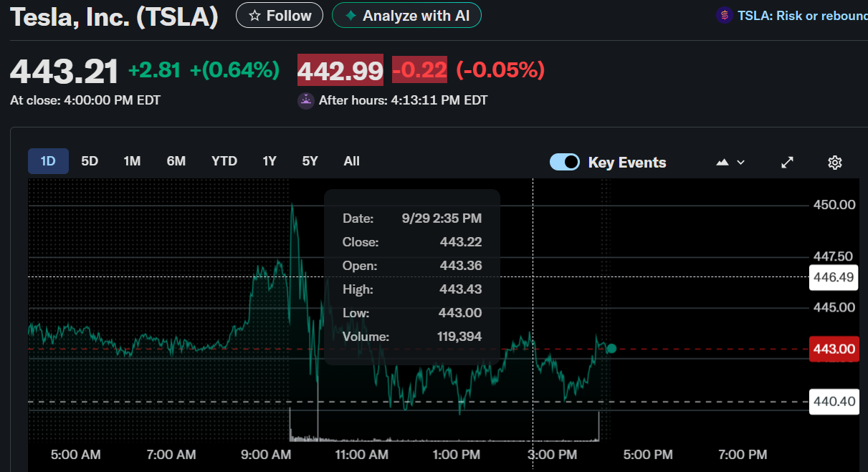
Task: Switch to the 5D time range
Action: (90, 161)
